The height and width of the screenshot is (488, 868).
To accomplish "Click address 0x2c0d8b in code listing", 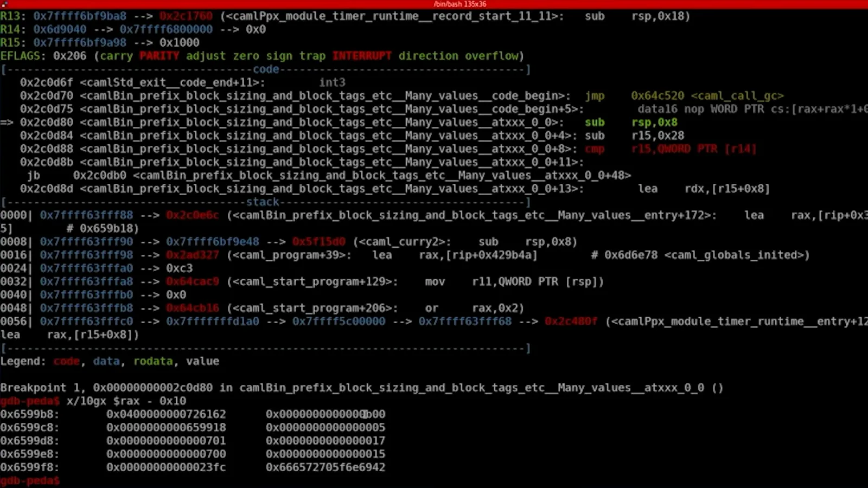I will click(x=47, y=162).
